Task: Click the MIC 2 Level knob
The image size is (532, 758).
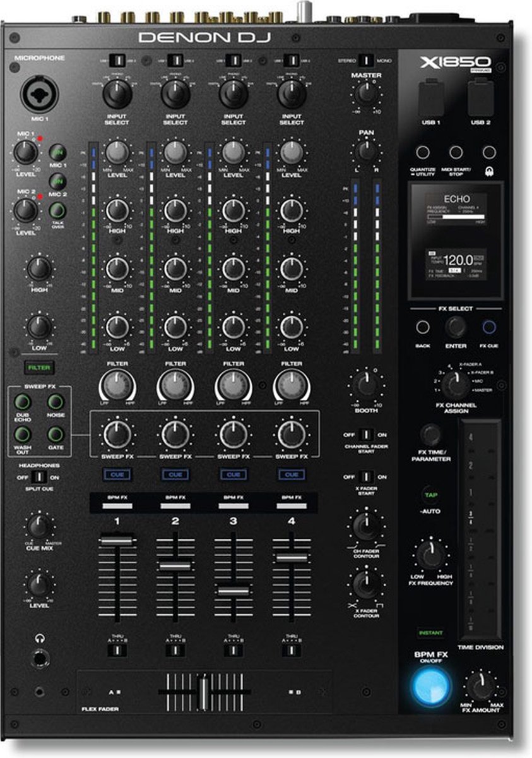Action: [25, 210]
